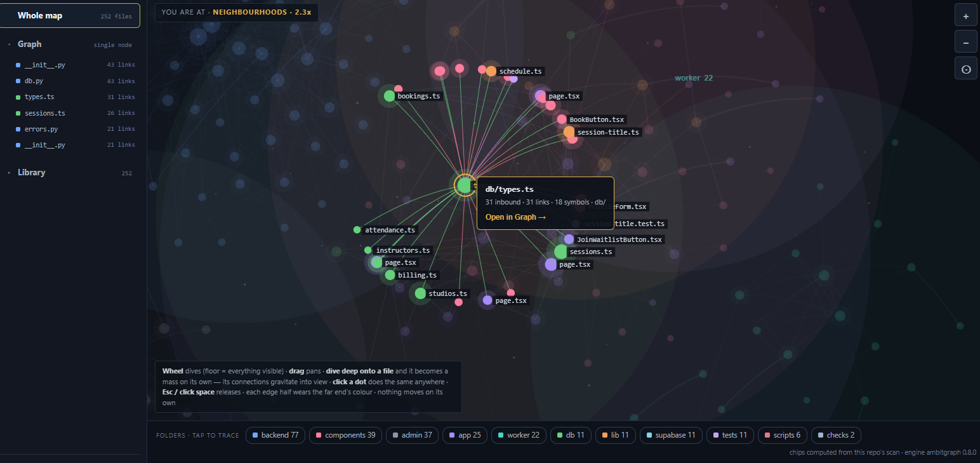The height and width of the screenshot is (463, 980).
Task: Trace the components 39 folder chip
Action: click(346, 435)
